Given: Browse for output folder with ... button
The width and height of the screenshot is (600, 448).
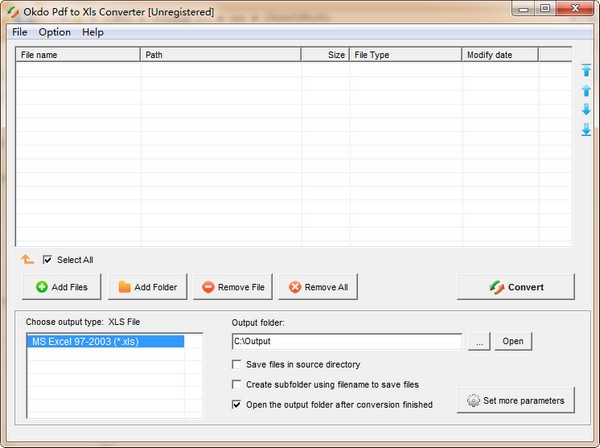Looking at the screenshot, I should pyautogui.click(x=480, y=342).
